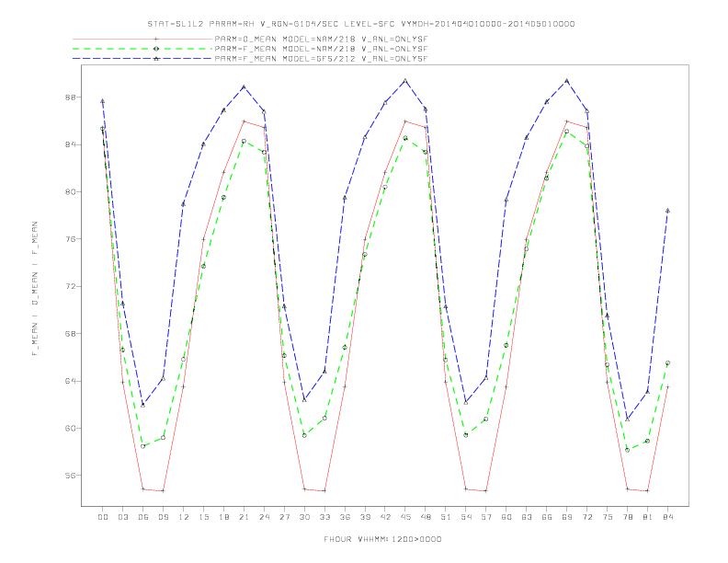Click the x-axis tick label 75
This screenshot has height=563, width=728.
pyautogui.click(x=608, y=517)
